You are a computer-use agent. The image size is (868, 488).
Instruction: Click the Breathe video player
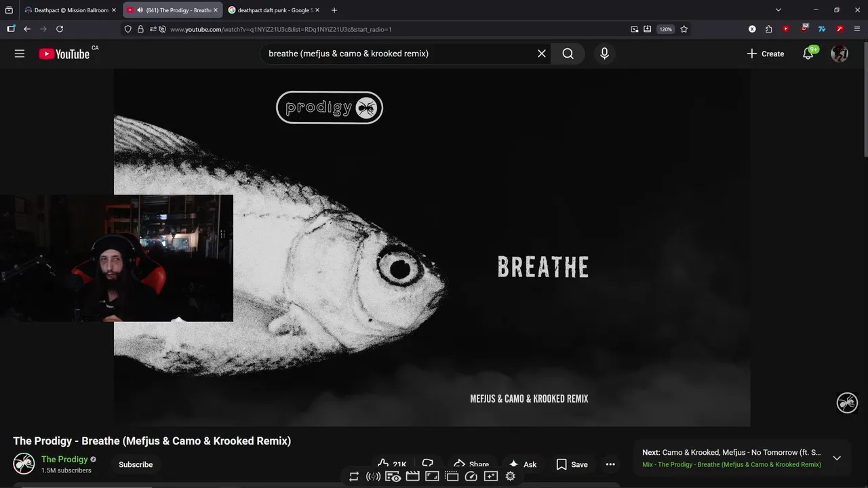(432, 247)
